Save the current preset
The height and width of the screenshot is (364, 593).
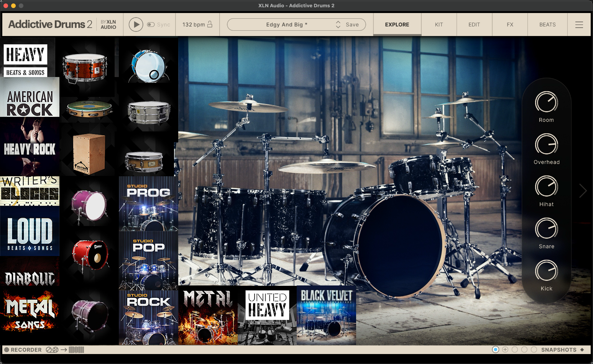pos(352,25)
